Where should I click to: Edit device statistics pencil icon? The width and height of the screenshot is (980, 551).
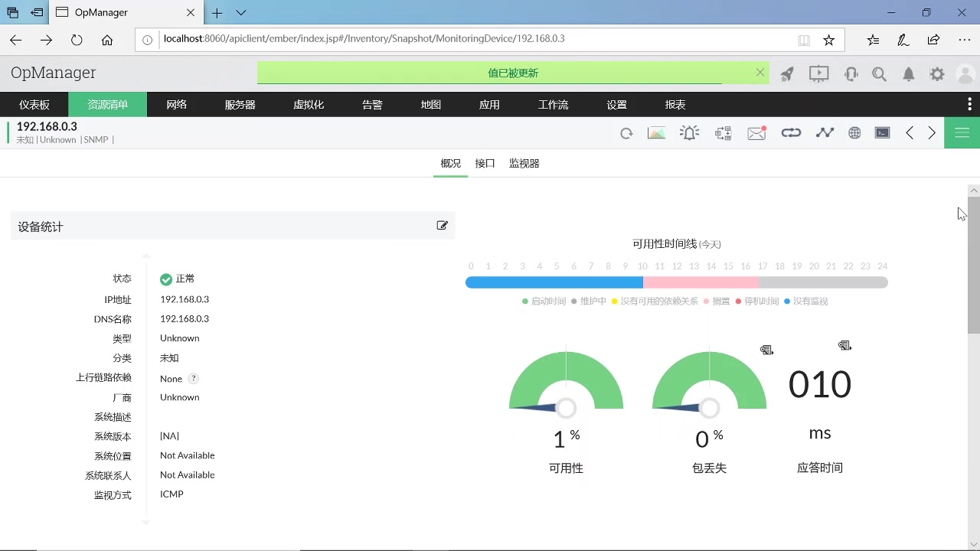pyautogui.click(x=442, y=226)
